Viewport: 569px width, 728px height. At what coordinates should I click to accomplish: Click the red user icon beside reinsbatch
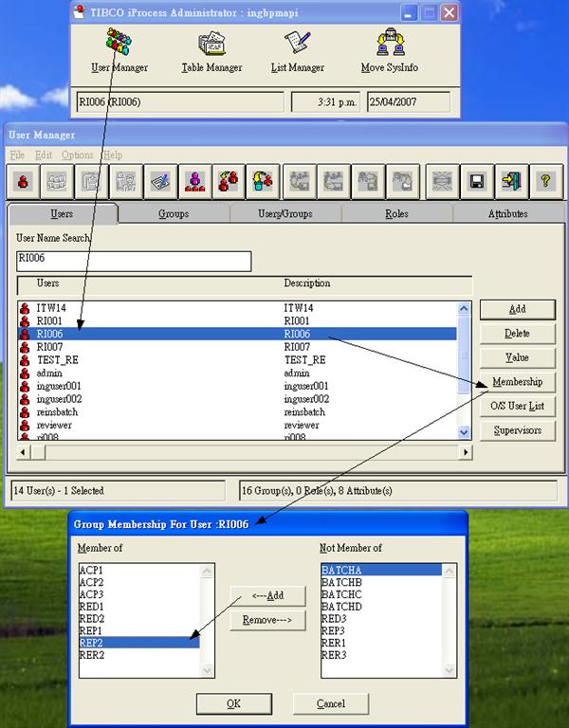(25, 411)
